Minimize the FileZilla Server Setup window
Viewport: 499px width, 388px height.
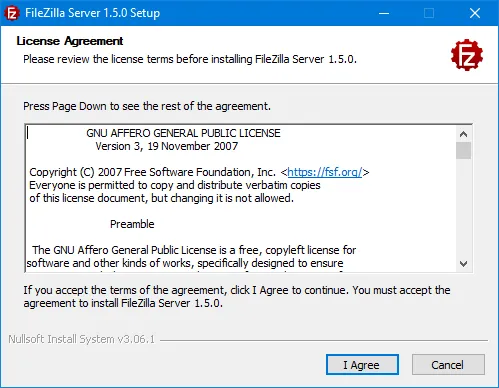pyautogui.click(x=384, y=13)
